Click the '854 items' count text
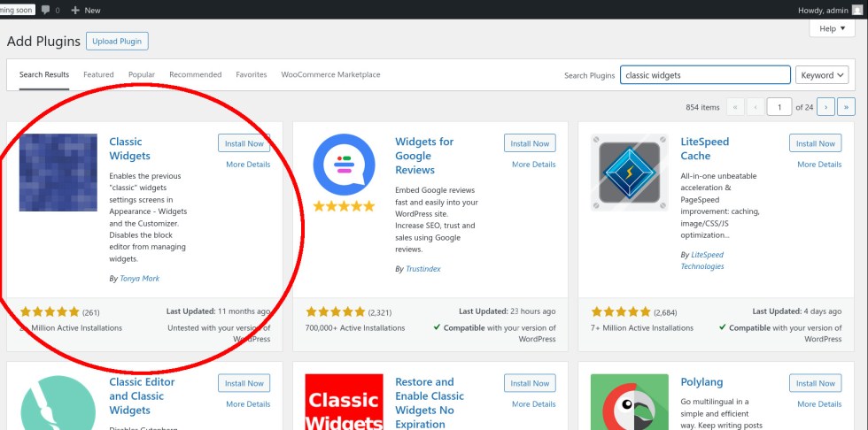 pos(702,107)
